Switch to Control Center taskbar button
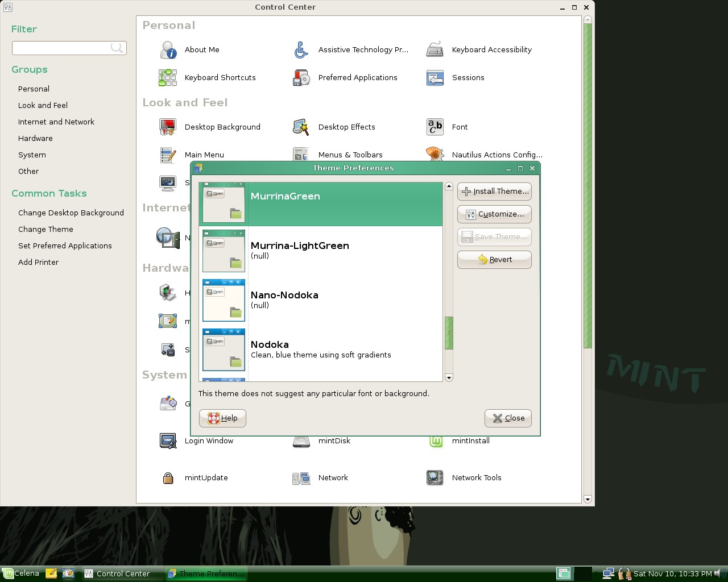728x582 pixels. click(x=123, y=573)
